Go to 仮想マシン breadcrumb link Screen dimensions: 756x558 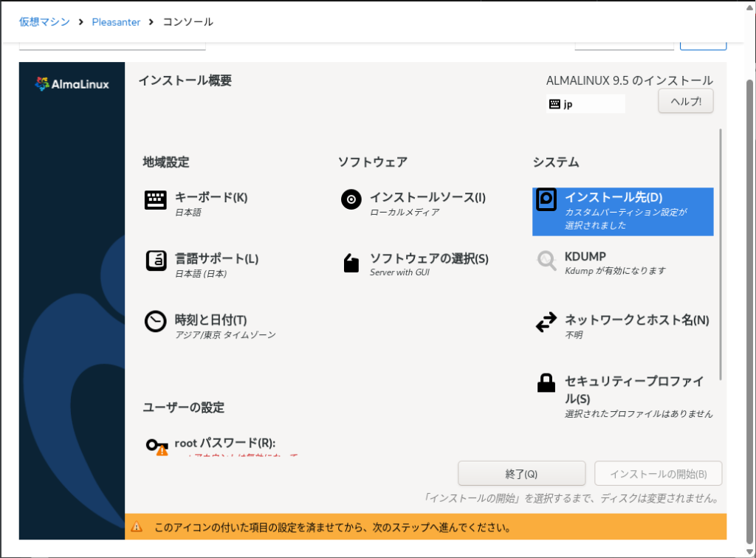[x=44, y=22]
